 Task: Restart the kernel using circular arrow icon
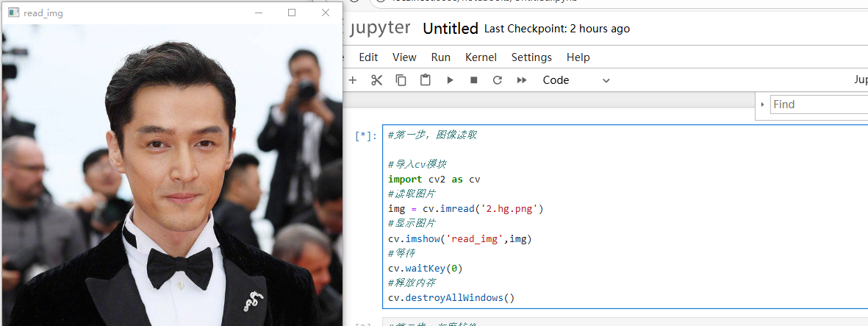[498, 80]
